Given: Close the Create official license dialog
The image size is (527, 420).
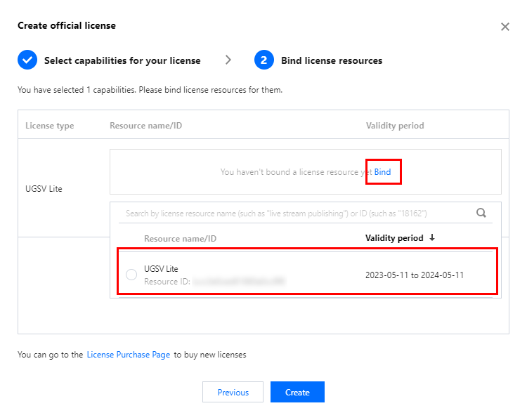Looking at the screenshot, I should [505, 27].
